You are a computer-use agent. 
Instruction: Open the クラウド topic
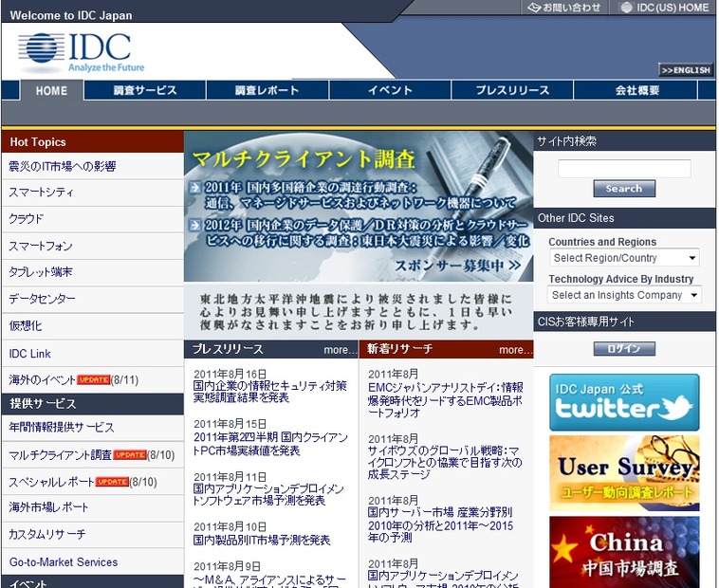(26, 219)
